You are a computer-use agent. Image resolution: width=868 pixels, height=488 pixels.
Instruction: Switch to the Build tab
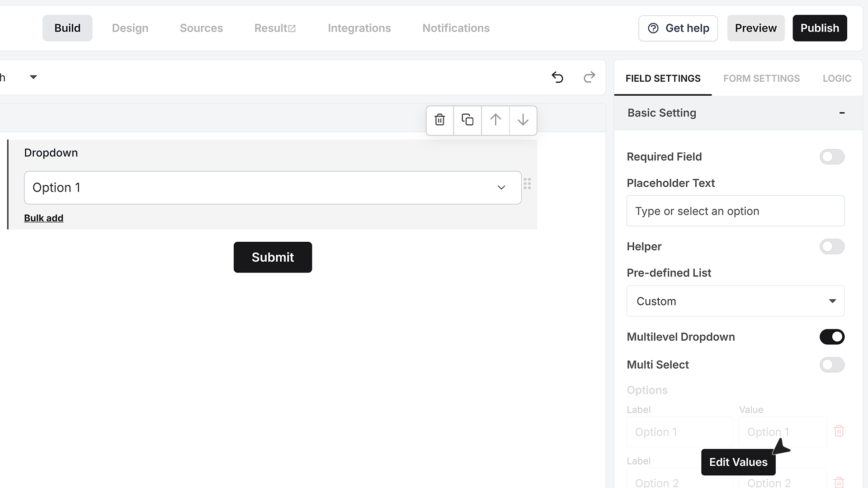point(67,28)
